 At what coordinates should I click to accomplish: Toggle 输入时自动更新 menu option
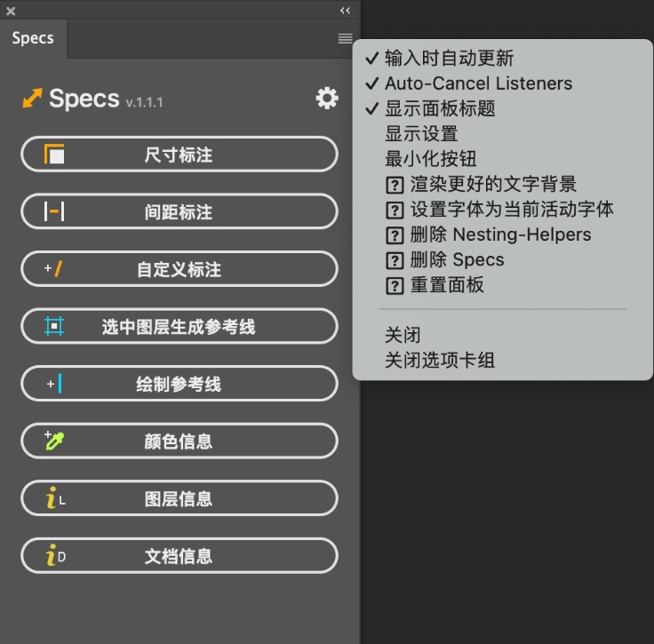502,58
